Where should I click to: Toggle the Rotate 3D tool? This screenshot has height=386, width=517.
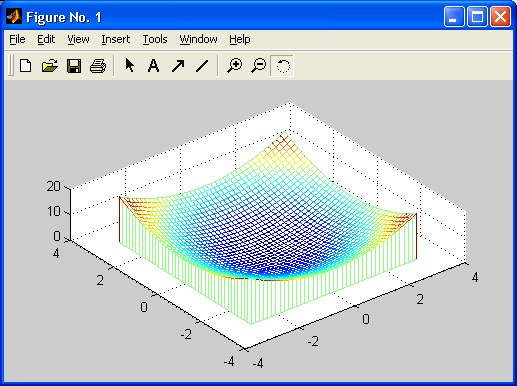coord(282,66)
